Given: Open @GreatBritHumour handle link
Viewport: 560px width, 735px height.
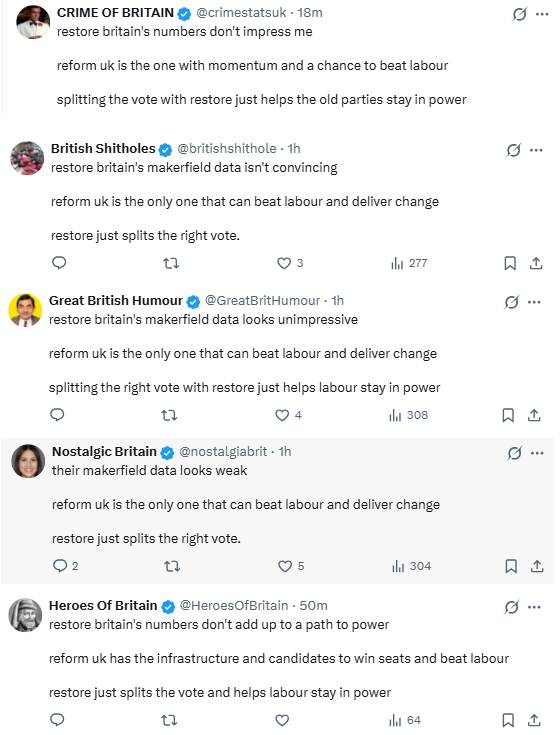Looking at the screenshot, I should (262, 300).
